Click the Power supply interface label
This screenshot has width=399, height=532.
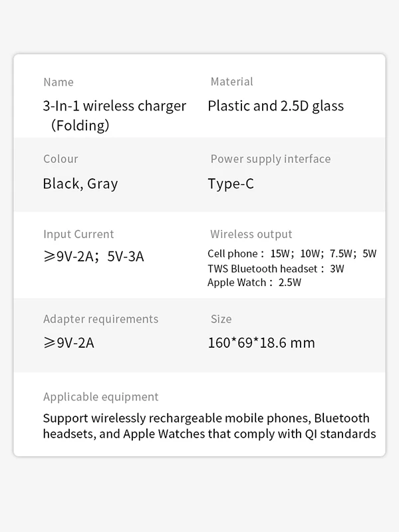pyautogui.click(x=270, y=159)
